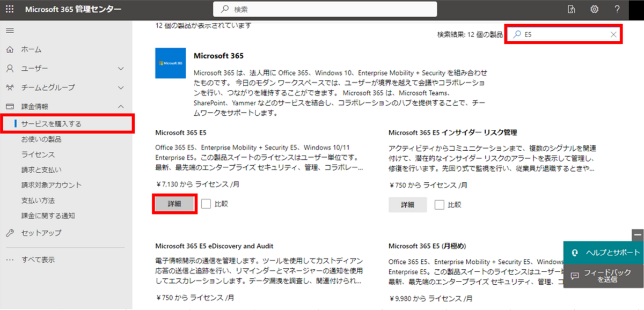Click Microsoft 365 E5 eDiscovery and Audit title

[x=214, y=246]
